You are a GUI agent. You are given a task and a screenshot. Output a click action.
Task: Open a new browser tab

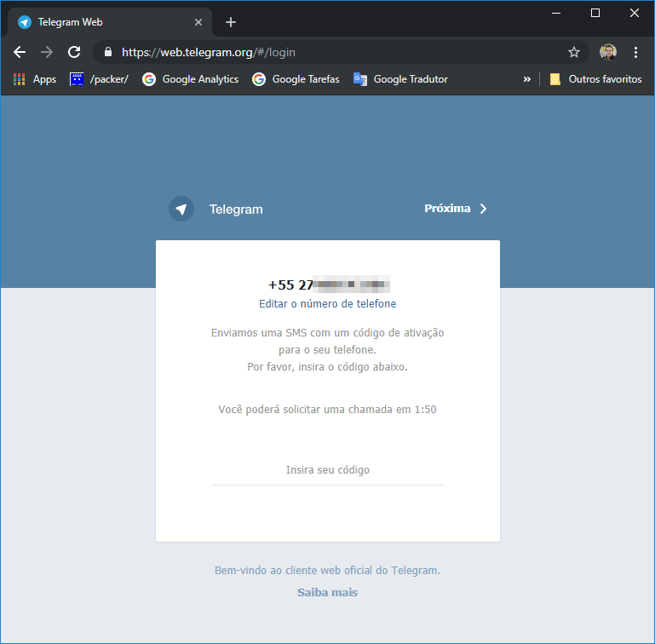[231, 22]
